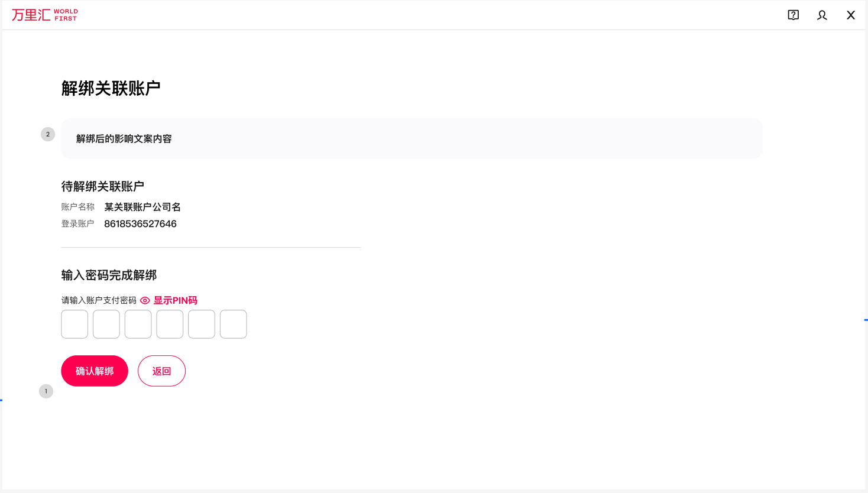Open the user account profile icon
The image size is (868, 493).
pos(822,15)
